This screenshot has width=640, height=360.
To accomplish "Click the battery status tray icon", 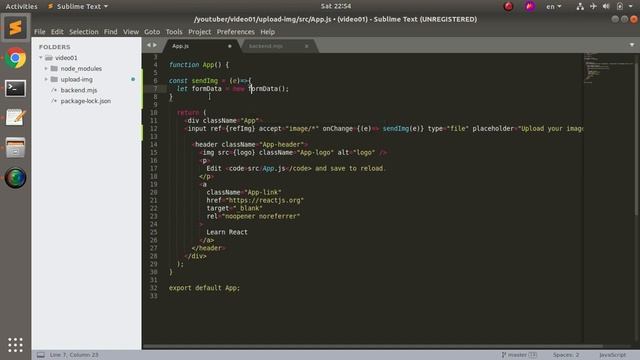I will pyautogui.click(x=620, y=6).
